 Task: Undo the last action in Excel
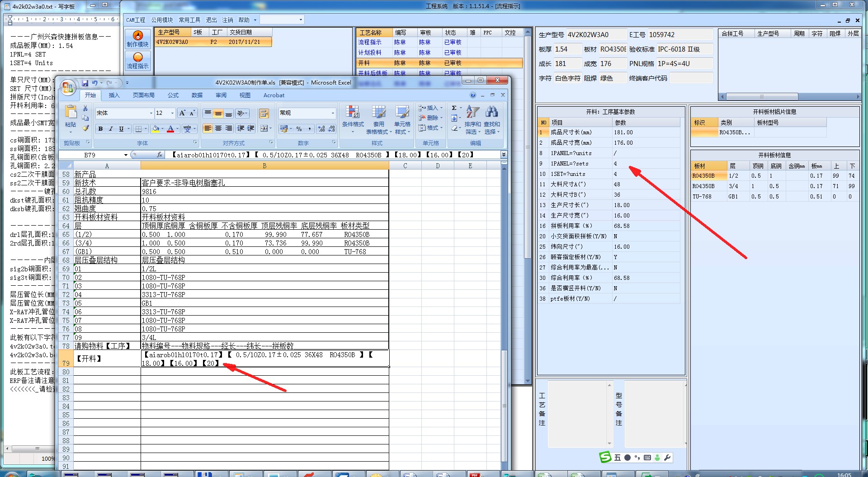pos(94,83)
